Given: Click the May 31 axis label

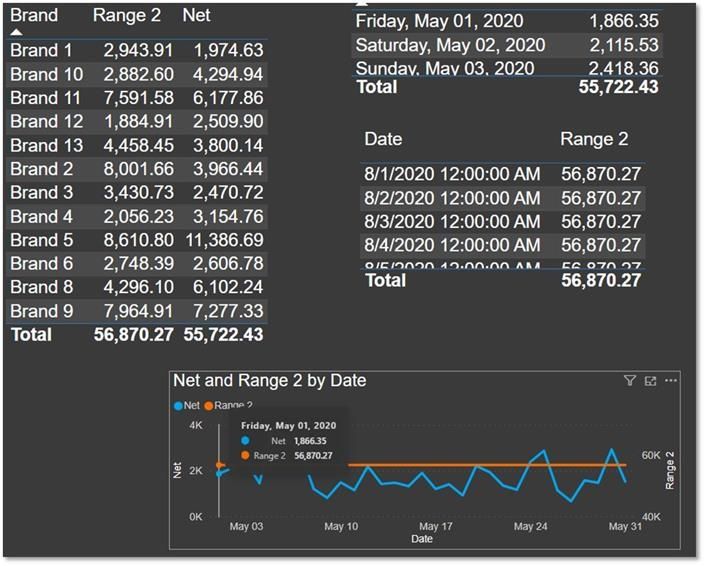Looking at the screenshot, I should (625, 526).
